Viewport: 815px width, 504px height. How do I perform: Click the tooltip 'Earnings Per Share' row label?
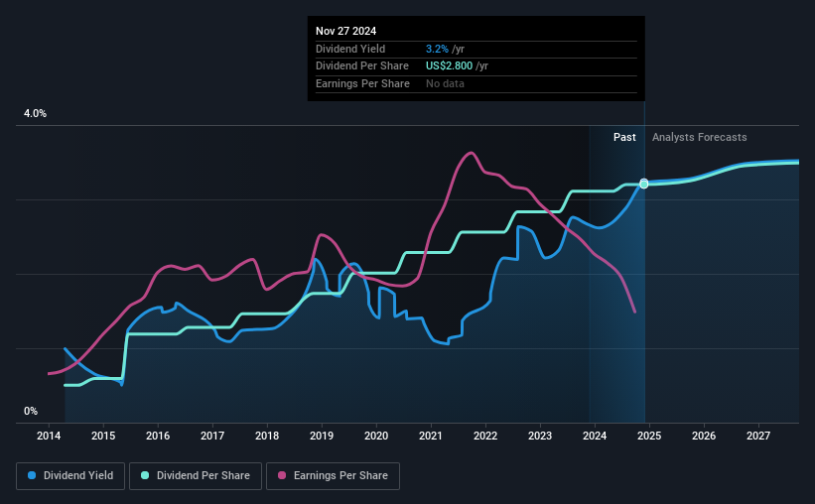coord(362,83)
